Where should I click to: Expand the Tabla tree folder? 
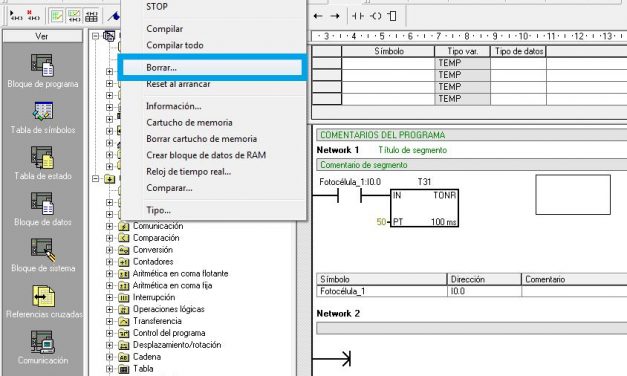(110, 369)
